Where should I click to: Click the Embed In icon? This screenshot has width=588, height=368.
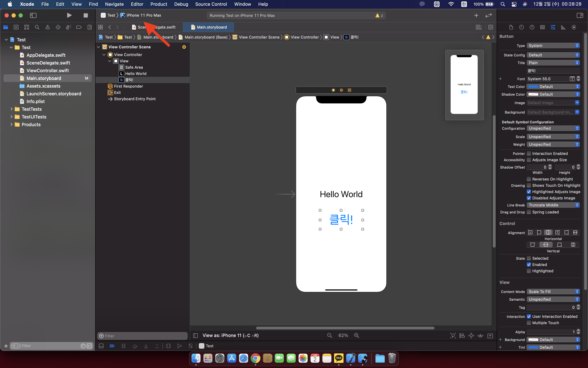(x=490, y=336)
